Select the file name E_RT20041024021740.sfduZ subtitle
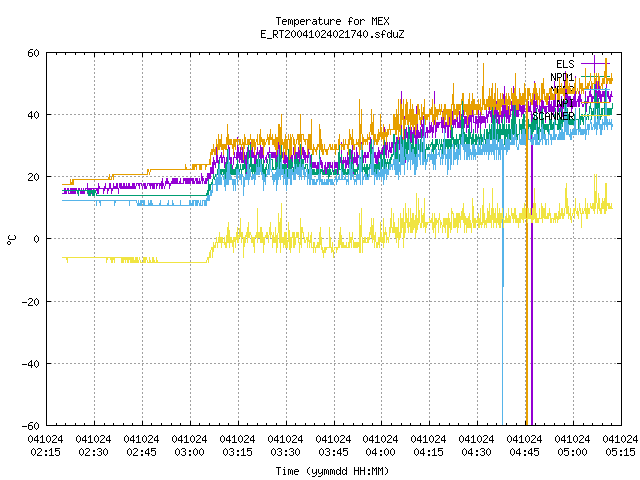The width and height of the screenshot is (640, 480). pos(332,34)
